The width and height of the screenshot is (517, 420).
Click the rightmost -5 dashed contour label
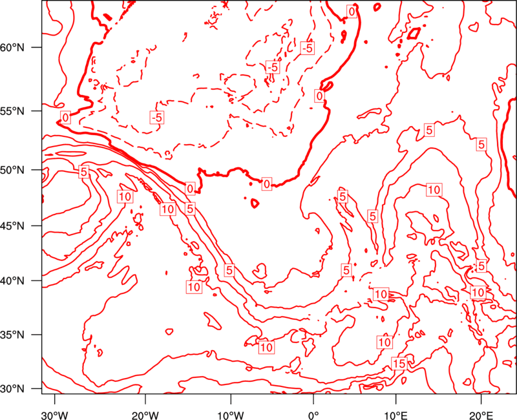[x=308, y=48]
